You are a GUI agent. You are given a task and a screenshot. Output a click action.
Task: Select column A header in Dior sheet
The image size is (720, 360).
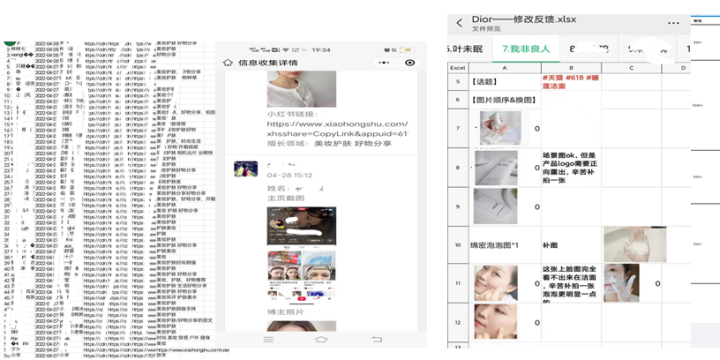pyautogui.click(x=505, y=68)
